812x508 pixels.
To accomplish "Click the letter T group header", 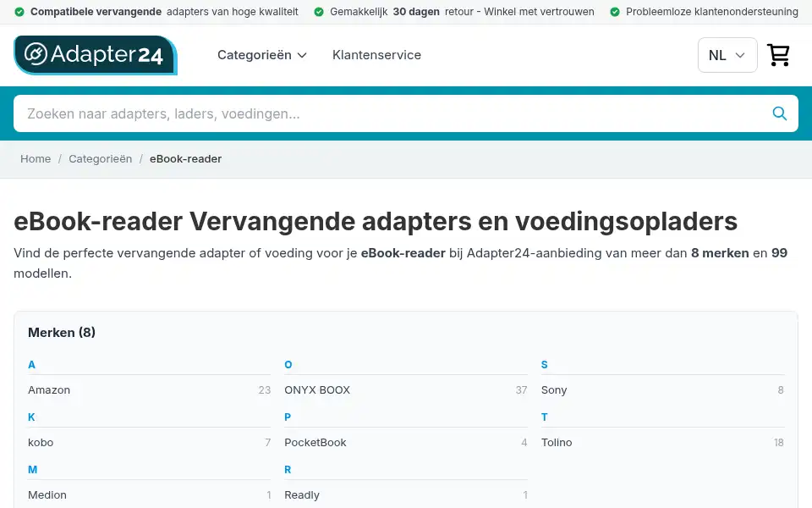I will click(544, 417).
